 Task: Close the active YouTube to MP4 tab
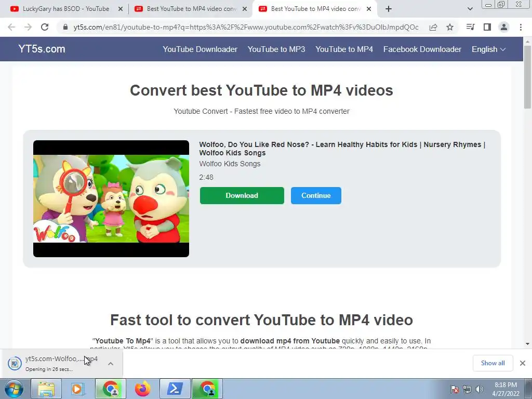click(369, 9)
